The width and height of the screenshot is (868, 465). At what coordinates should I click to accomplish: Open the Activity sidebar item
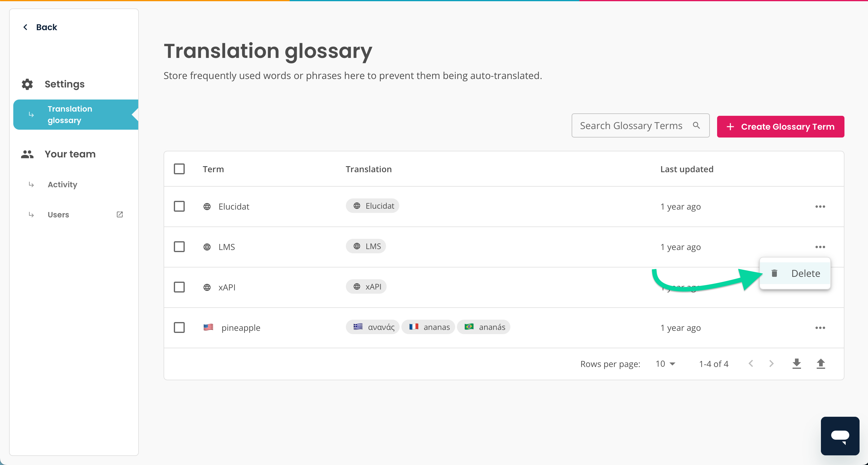tap(62, 185)
